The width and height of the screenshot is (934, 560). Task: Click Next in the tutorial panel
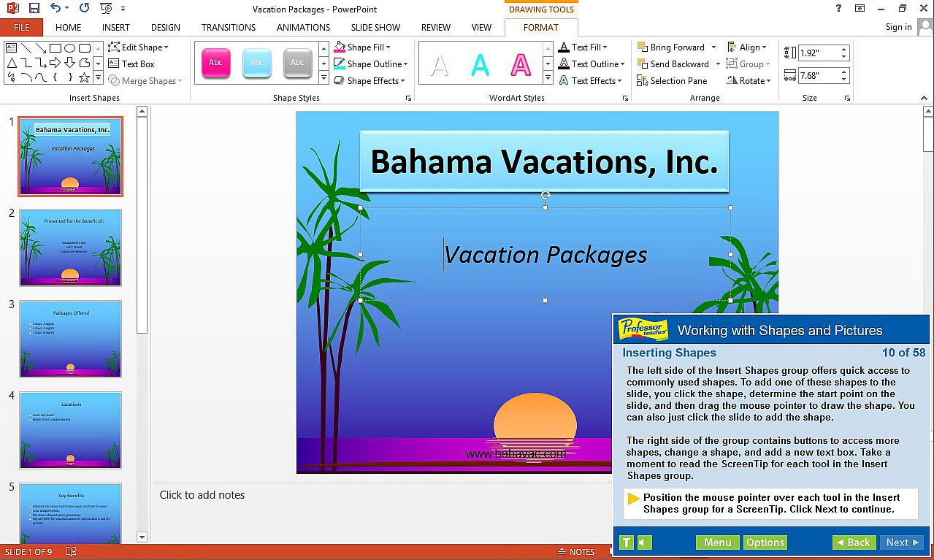click(x=903, y=542)
